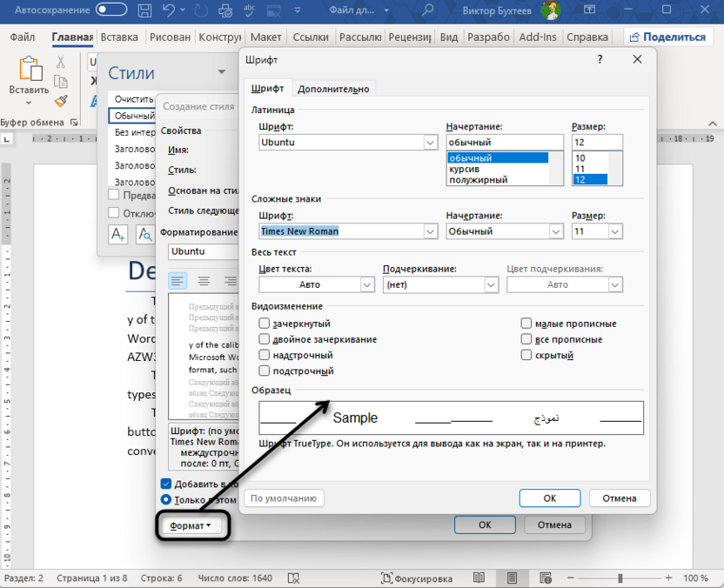724x588 pixels.
Task: Select the New Style icon in Styles pane
Action: (117, 235)
